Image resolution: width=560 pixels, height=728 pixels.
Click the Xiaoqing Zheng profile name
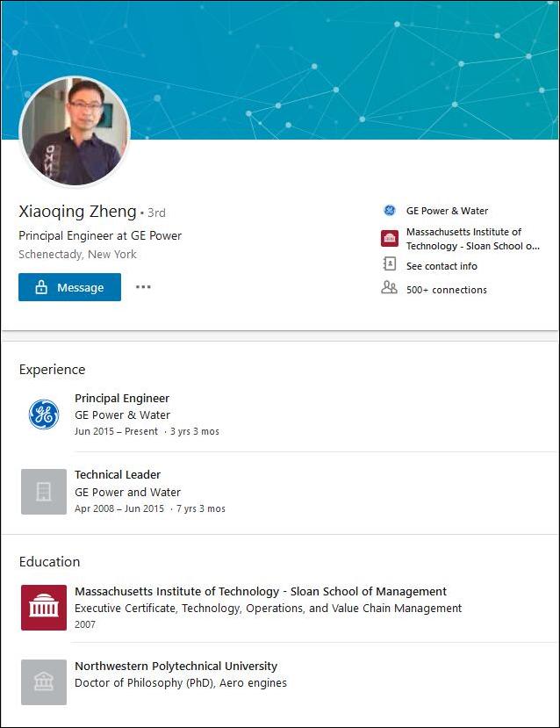(x=77, y=212)
